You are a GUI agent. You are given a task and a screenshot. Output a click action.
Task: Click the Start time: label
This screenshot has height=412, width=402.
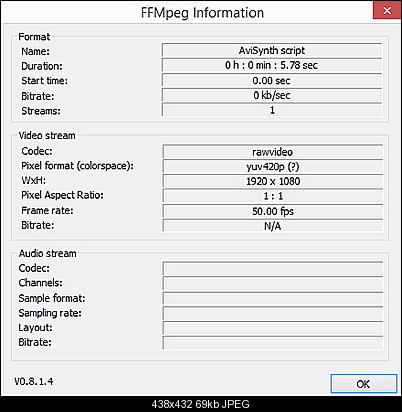44,81
